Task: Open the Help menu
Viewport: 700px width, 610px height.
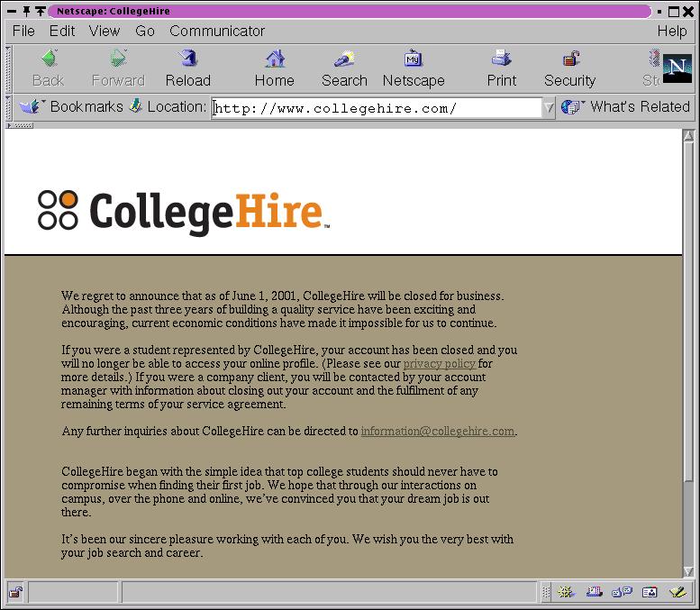Action: pyautogui.click(x=672, y=31)
